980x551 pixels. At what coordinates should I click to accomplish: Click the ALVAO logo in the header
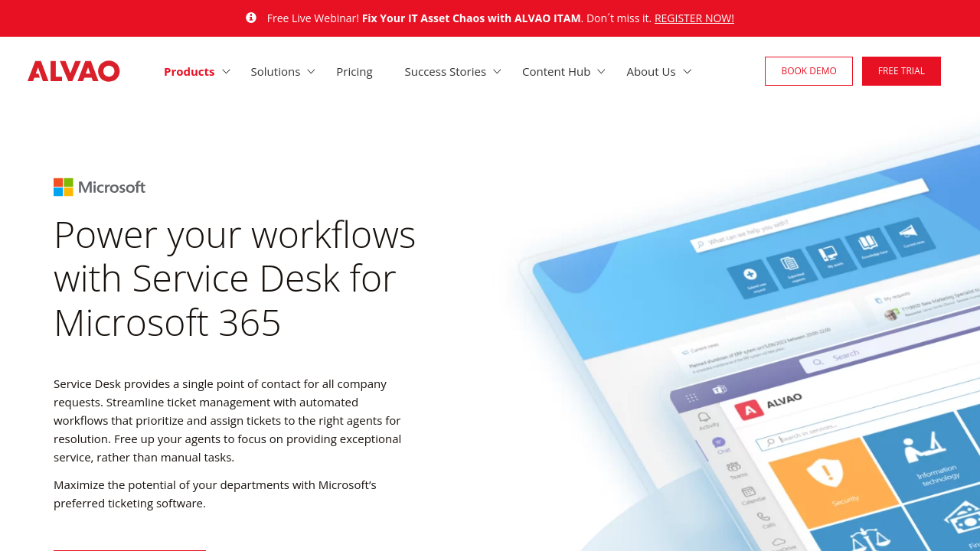[x=73, y=71]
